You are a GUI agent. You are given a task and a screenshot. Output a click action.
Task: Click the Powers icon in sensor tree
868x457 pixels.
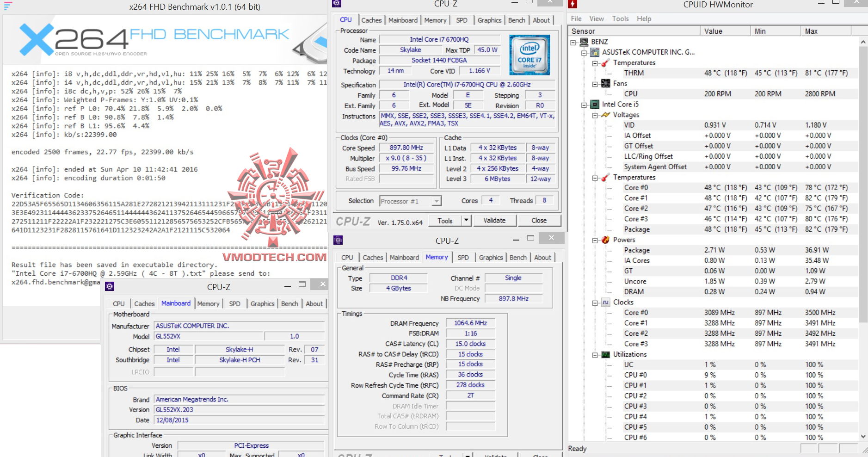tap(605, 240)
